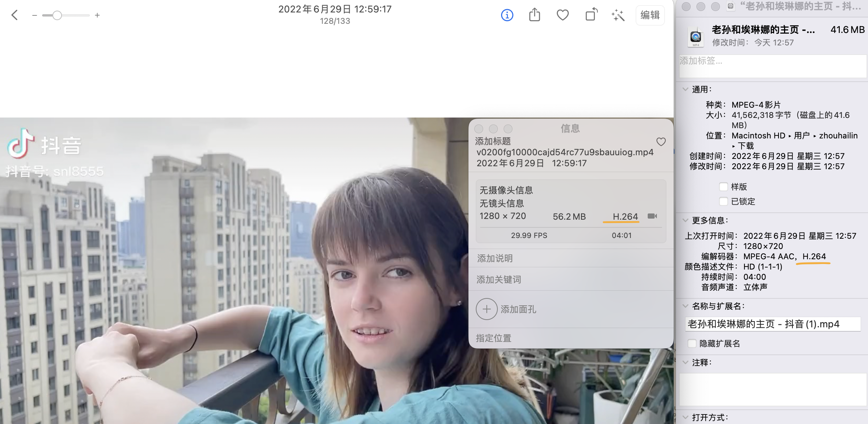
Task: Click the 添加面孔 plus circle button
Action: pos(486,309)
